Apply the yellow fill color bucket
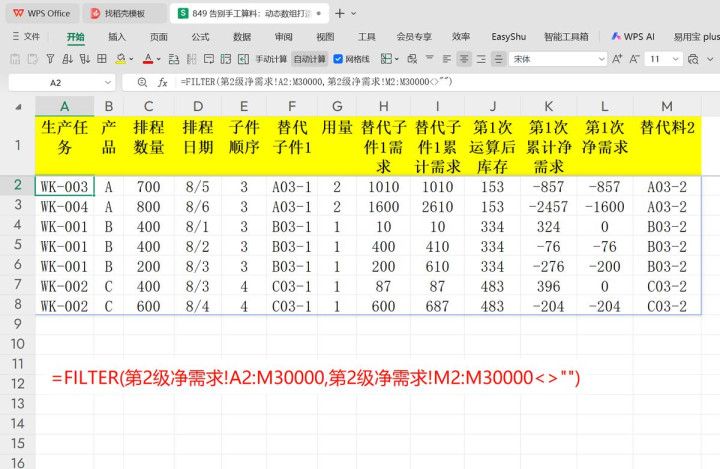 point(120,59)
